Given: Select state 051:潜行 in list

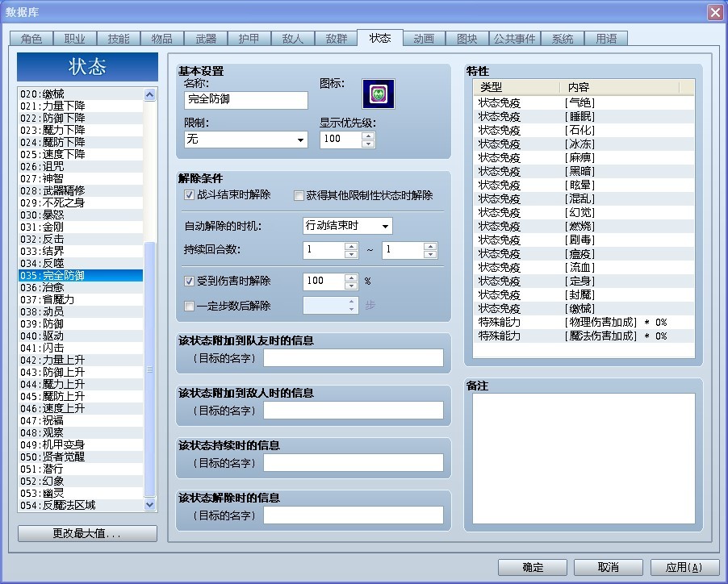Looking at the screenshot, I should click(81, 469).
